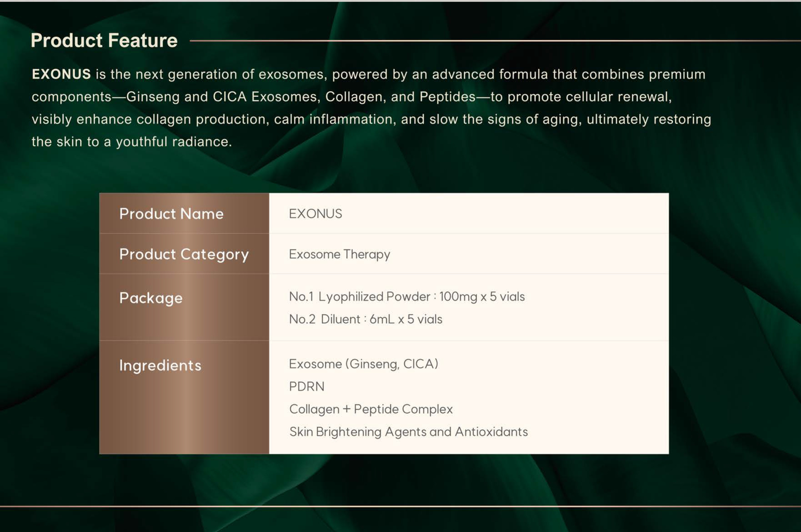Image resolution: width=801 pixels, height=532 pixels.
Task: Select Skin Brightening Agents and Antioxidants text
Action: point(408,432)
